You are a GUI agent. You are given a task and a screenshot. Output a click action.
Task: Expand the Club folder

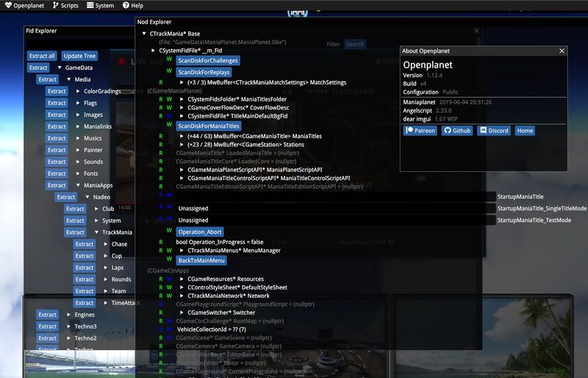click(96, 209)
